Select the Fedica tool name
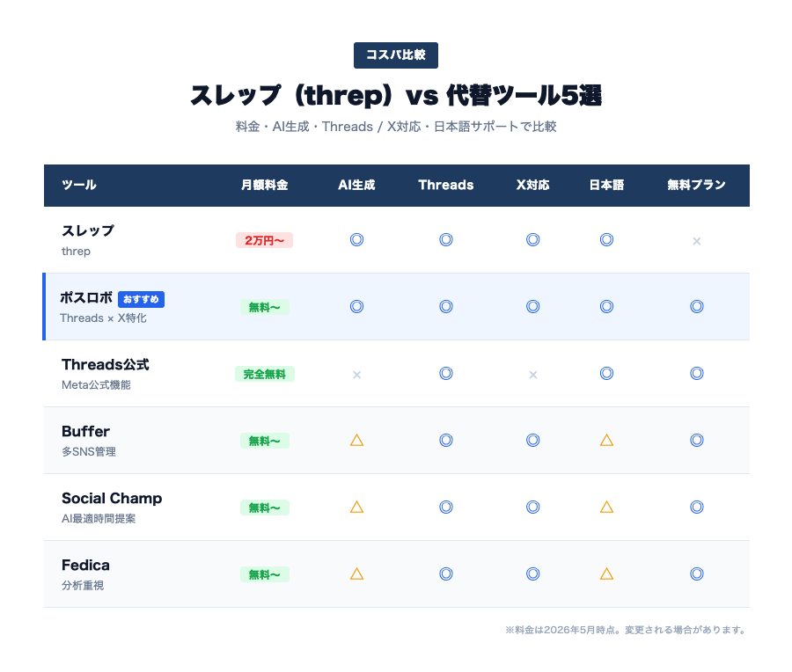Viewport: 792px width, 672px height. click(x=85, y=565)
